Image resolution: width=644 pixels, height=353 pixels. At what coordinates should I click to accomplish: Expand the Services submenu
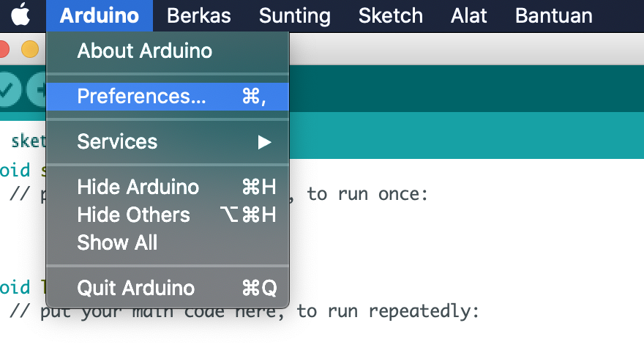(168, 142)
